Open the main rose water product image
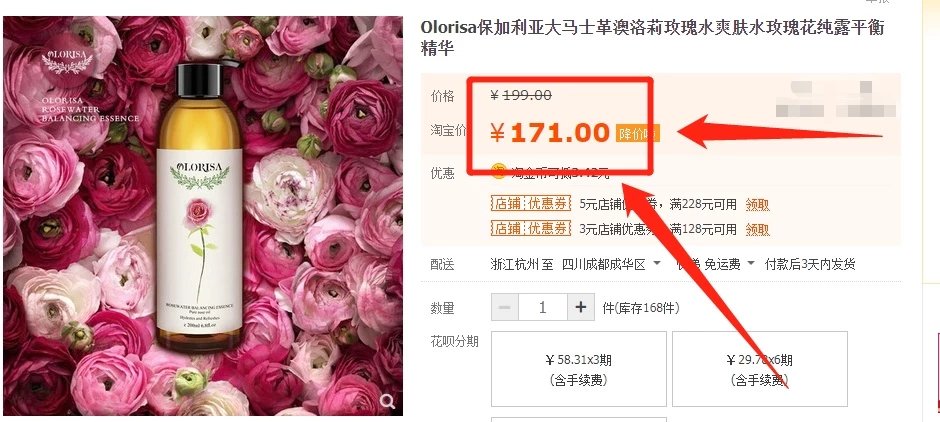The width and height of the screenshot is (940, 422). tap(203, 216)
